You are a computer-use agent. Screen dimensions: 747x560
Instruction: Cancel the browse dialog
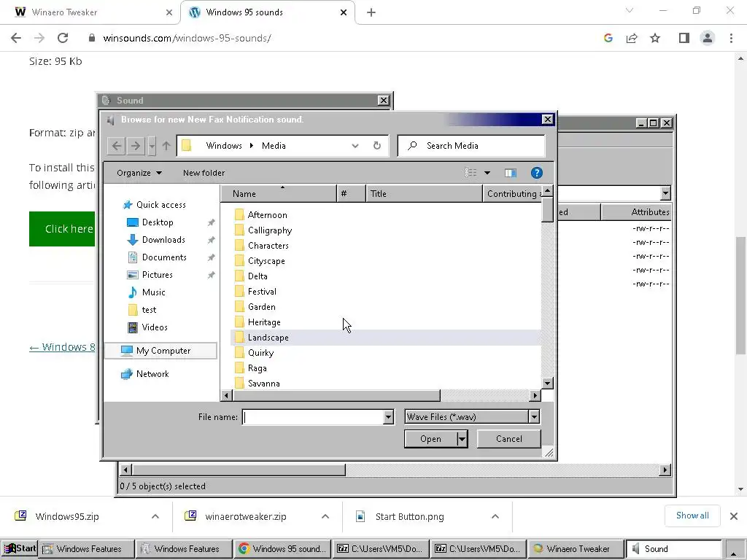pyautogui.click(x=508, y=439)
